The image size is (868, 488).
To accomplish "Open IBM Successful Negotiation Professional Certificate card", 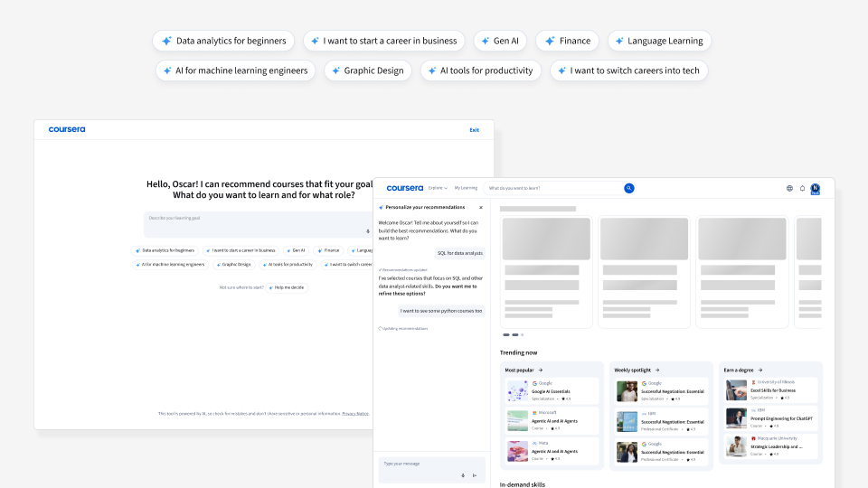I will 662,422.
